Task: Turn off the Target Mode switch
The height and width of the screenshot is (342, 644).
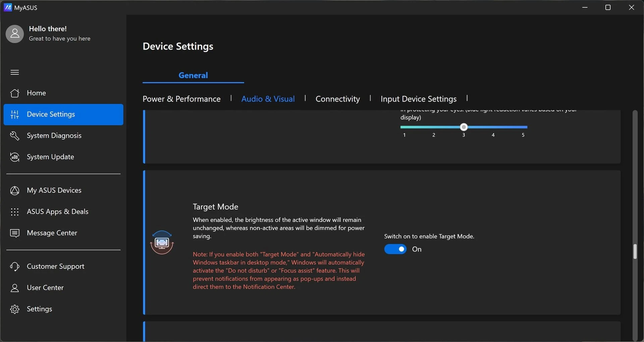Action: click(x=395, y=249)
